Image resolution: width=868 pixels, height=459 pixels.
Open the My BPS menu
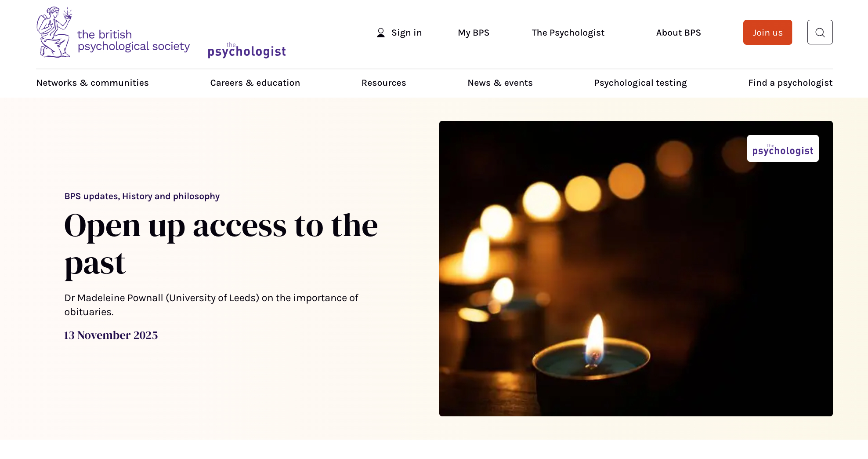coord(474,33)
